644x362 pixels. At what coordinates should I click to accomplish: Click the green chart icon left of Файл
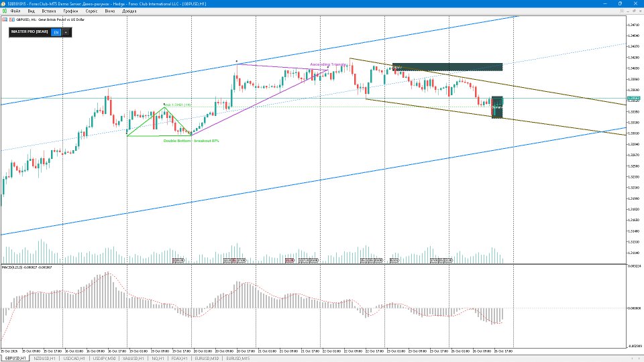coord(5,11)
